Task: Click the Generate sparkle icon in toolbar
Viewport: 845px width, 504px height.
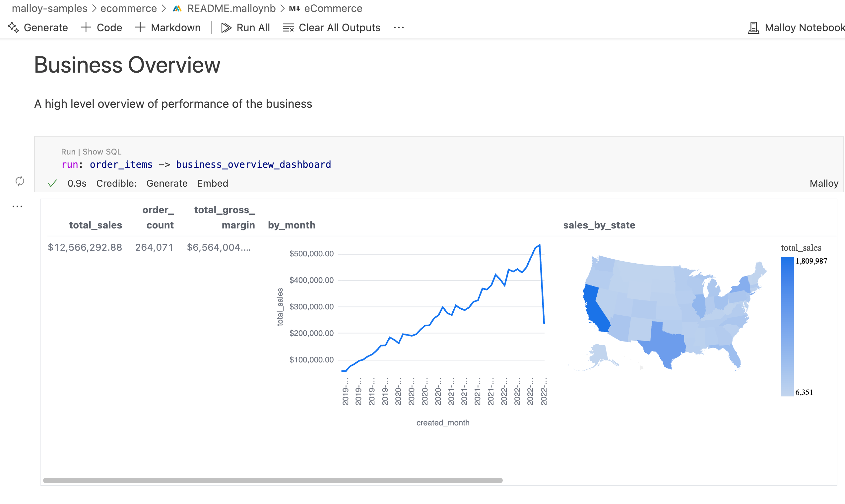Action: click(14, 27)
